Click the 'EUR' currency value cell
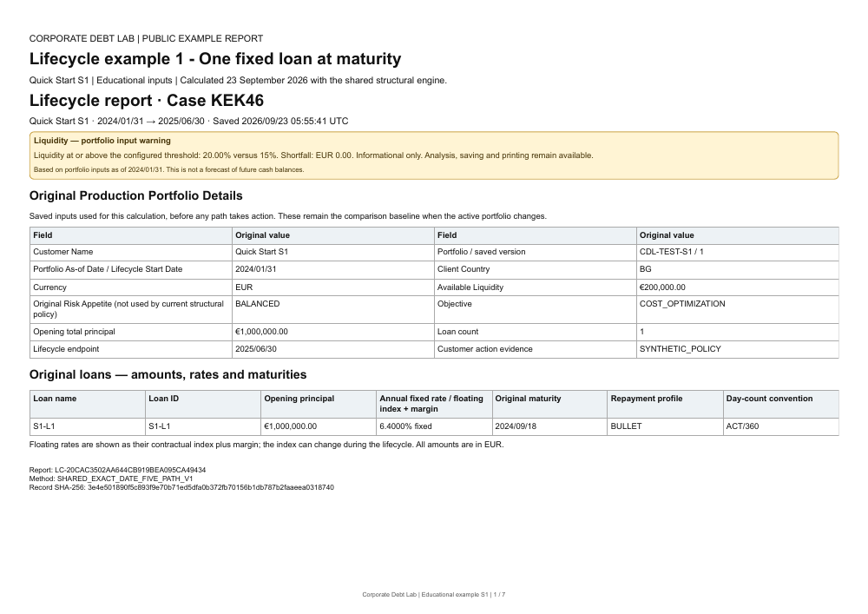 (332, 287)
